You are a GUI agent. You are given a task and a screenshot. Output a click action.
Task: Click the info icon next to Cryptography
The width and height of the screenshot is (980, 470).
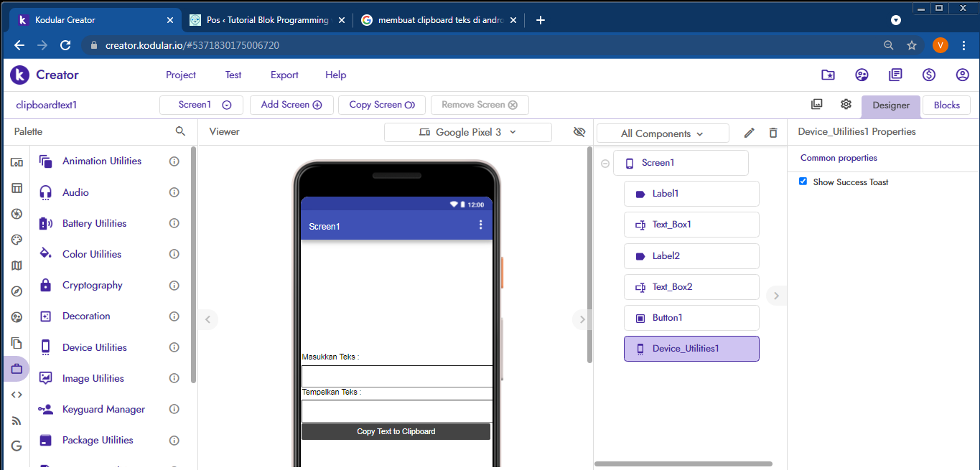(x=174, y=286)
